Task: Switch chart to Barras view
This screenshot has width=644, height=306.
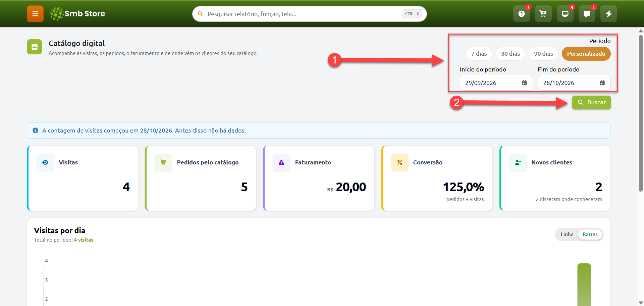Action: point(590,235)
